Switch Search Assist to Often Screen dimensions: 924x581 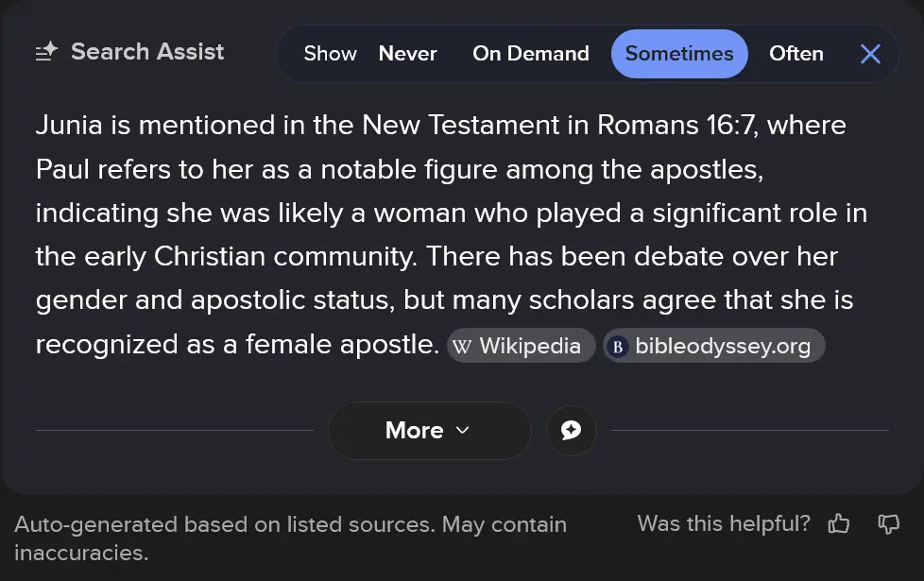[x=796, y=54]
